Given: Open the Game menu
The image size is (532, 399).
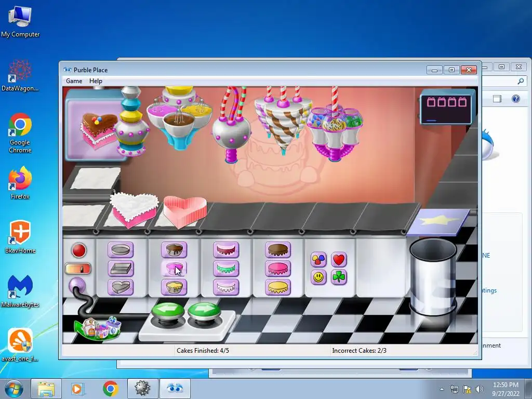Looking at the screenshot, I should 74,81.
